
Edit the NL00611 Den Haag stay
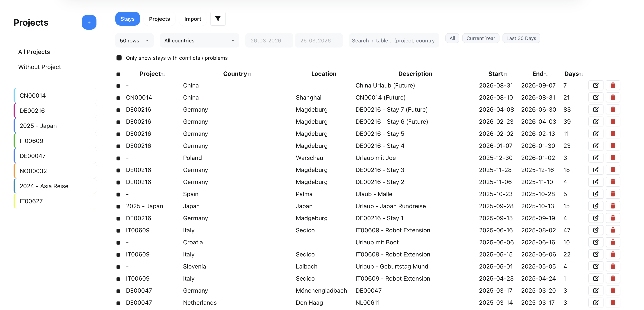596,302
